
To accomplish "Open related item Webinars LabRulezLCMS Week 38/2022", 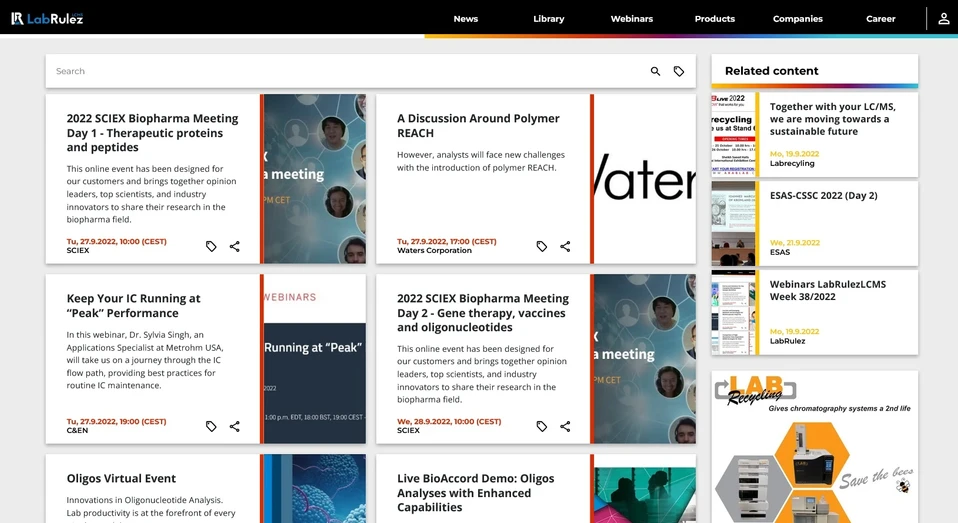I will (x=828, y=290).
